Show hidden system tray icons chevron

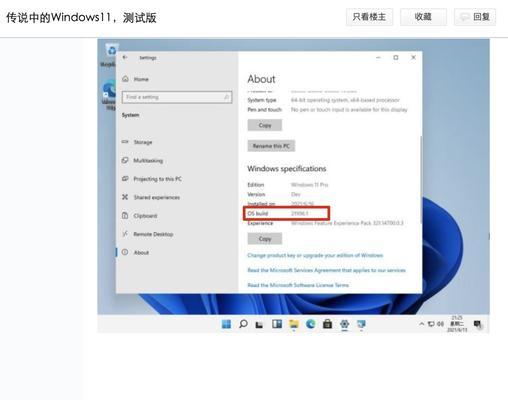[x=421, y=324]
